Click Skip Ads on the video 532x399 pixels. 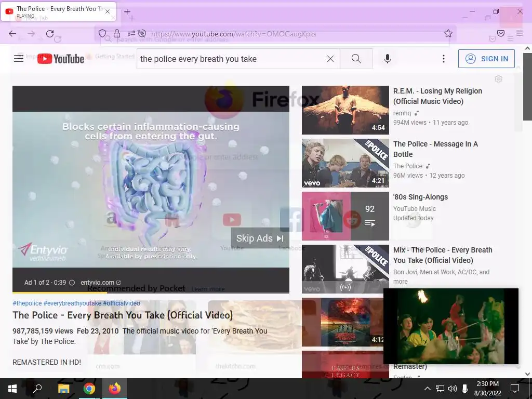pyautogui.click(x=260, y=238)
